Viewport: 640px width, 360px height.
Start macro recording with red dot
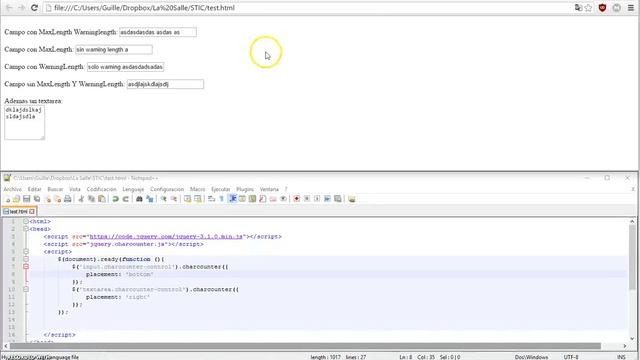(x=297, y=199)
